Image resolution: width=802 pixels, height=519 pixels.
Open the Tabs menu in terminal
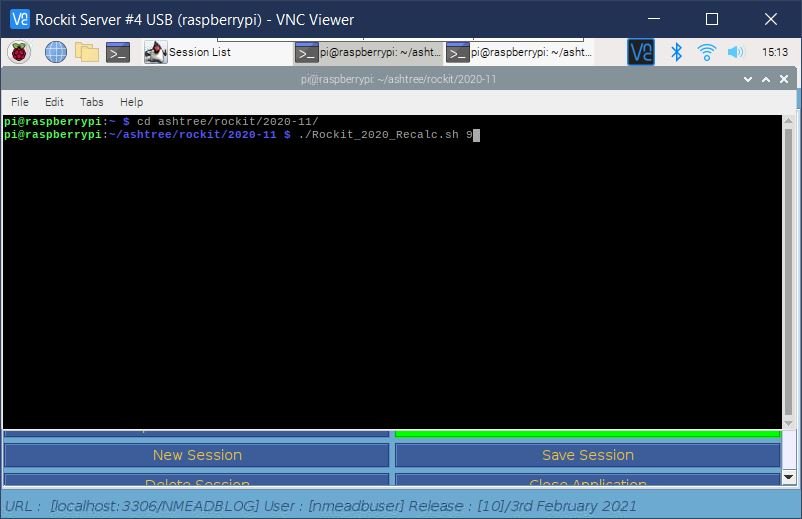click(92, 102)
